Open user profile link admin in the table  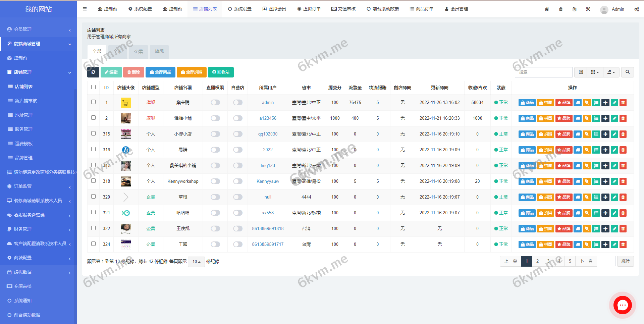click(x=268, y=102)
